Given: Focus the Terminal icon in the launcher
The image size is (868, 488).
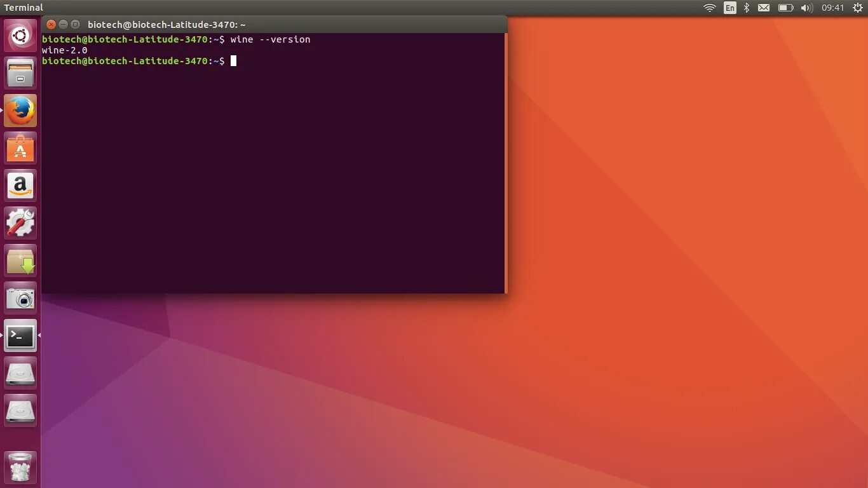Looking at the screenshot, I should click(x=20, y=335).
